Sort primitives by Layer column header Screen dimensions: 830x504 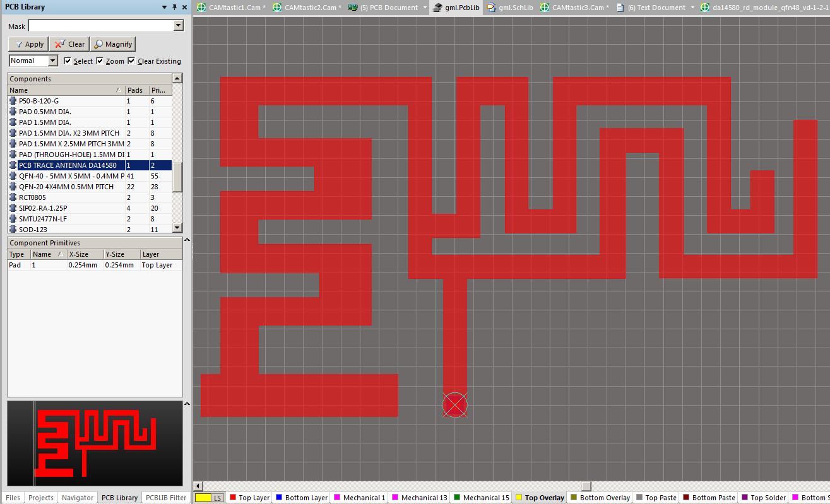pos(161,254)
